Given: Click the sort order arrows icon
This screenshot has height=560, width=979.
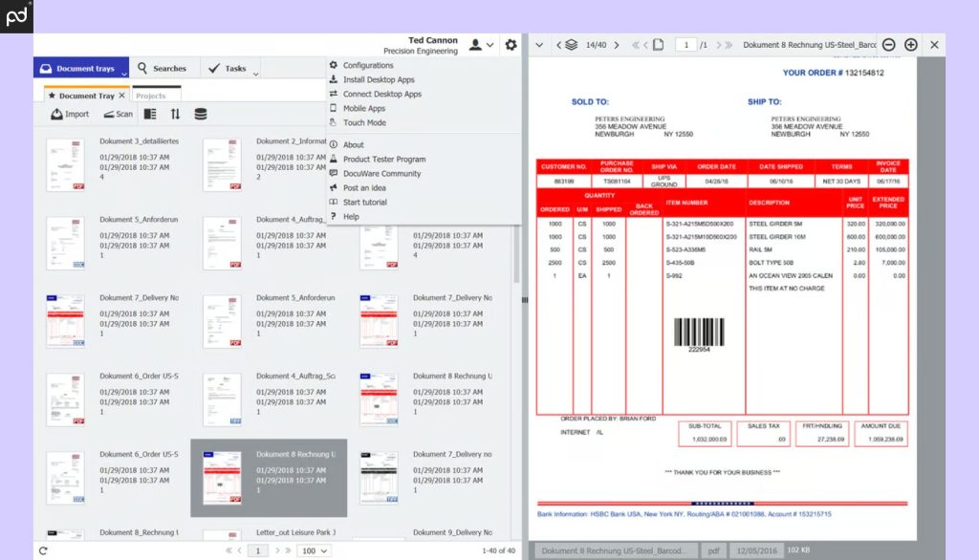Looking at the screenshot, I should 175,115.
